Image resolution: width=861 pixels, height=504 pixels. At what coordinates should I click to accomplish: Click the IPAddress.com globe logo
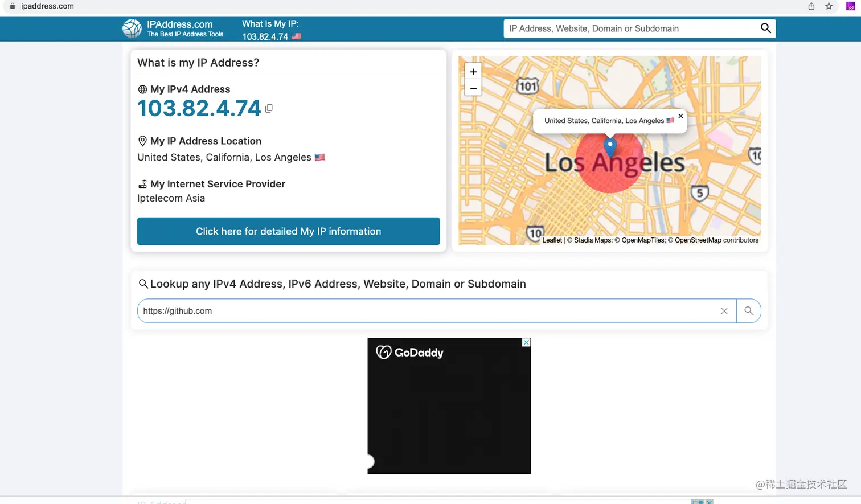(132, 28)
